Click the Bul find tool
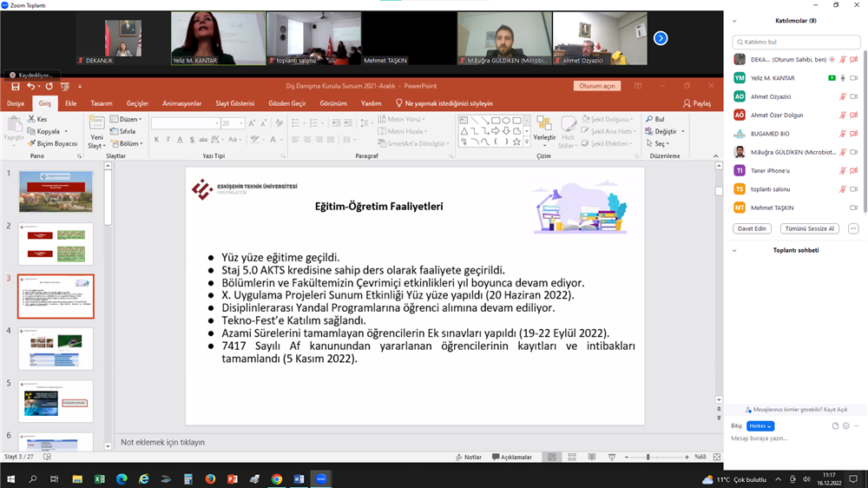868x488 pixels. [x=655, y=119]
